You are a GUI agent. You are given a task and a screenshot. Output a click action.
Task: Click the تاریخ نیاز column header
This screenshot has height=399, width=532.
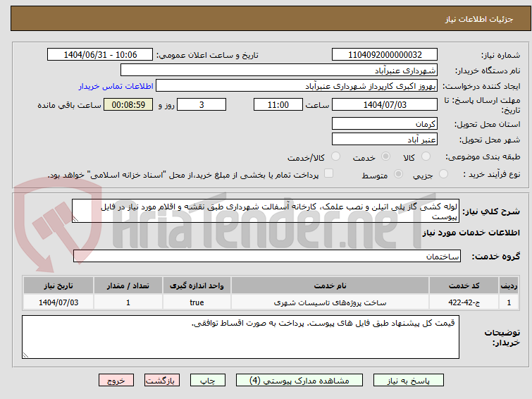tap(58, 286)
